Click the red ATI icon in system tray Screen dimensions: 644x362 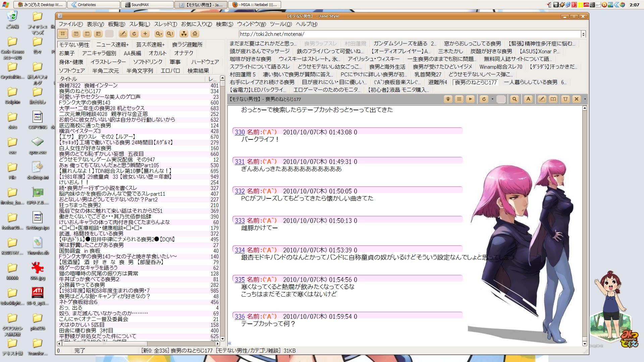click(x=586, y=5)
